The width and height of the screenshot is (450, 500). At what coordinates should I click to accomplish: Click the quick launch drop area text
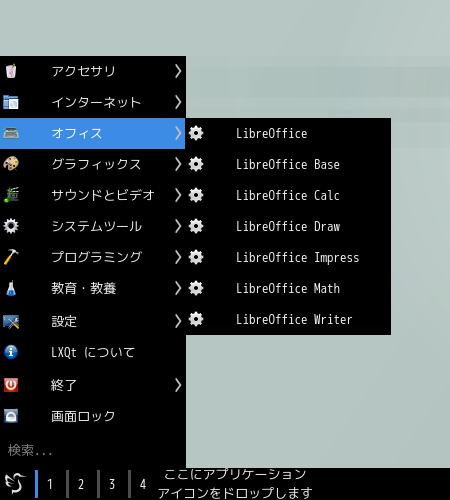tap(235, 484)
